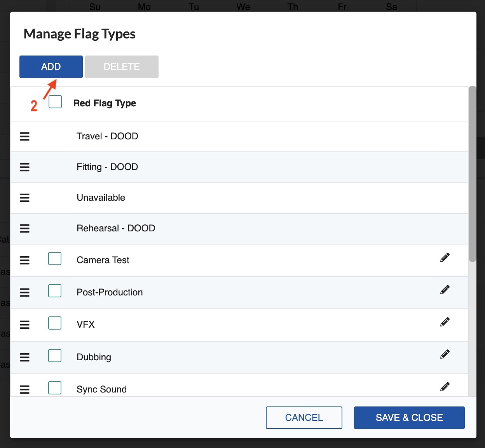Tick the VFX checkbox
485x448 pixels.
point(55,323)
